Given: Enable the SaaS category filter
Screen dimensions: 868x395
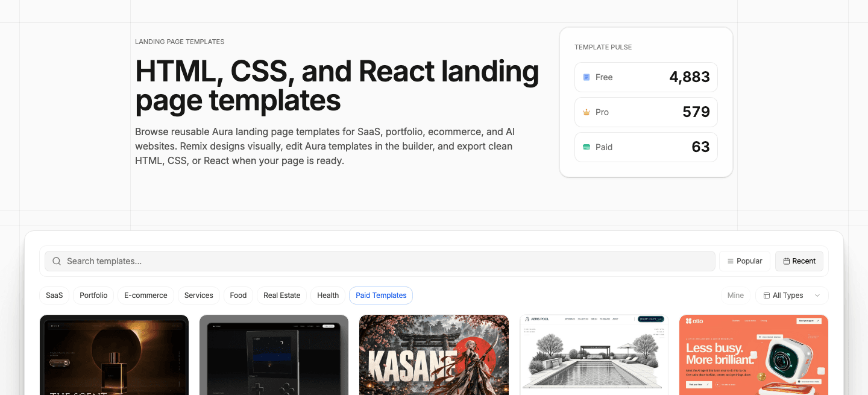Looking at the screenshot, I should [x=54, y=295].
